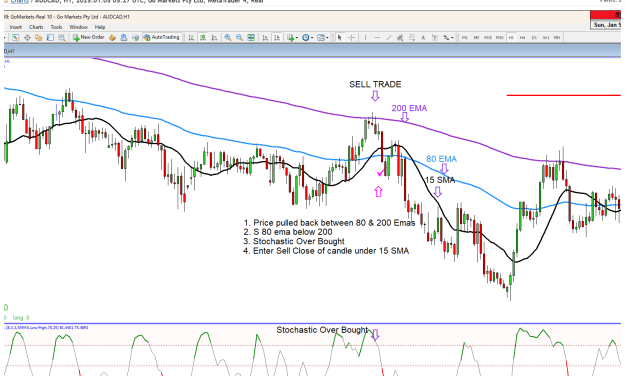Viewport: 625px width, 376px height.
Task: Open the Window menu
Action: (78, 27)
